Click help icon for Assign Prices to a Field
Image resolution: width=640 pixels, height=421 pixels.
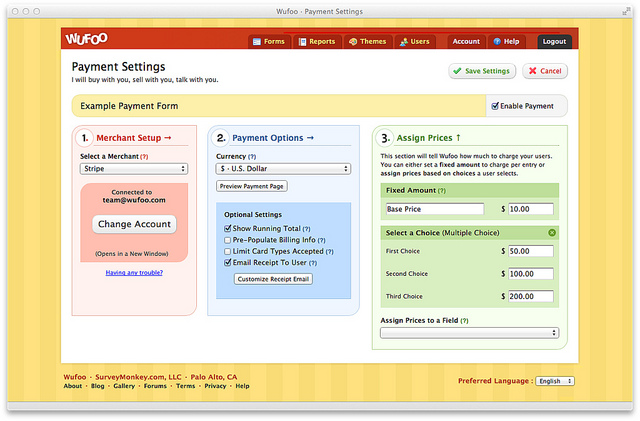pyautogui.click(x=464, y=321)
